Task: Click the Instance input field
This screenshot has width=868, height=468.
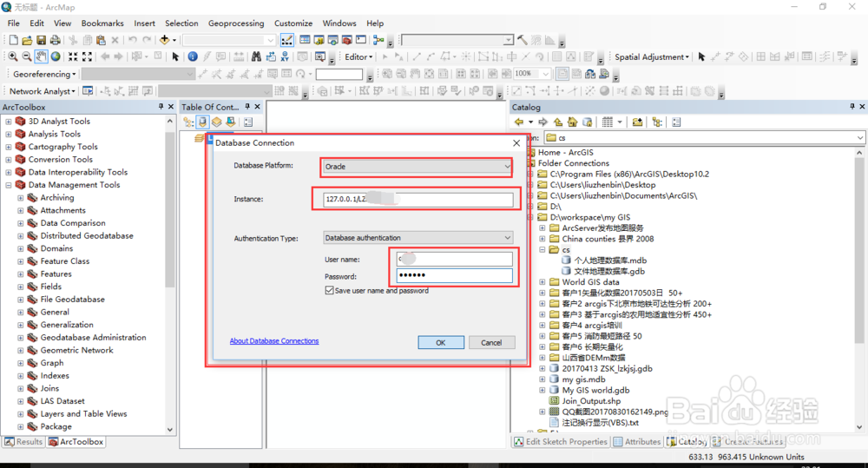Action: [418, 200]
